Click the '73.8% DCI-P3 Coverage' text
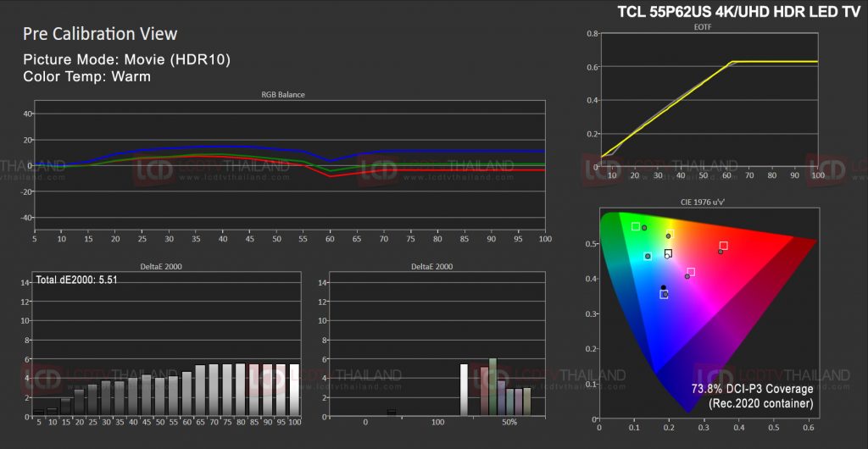Screen dimensions: 868x449 pyautogui.click(x=753, y=389)
